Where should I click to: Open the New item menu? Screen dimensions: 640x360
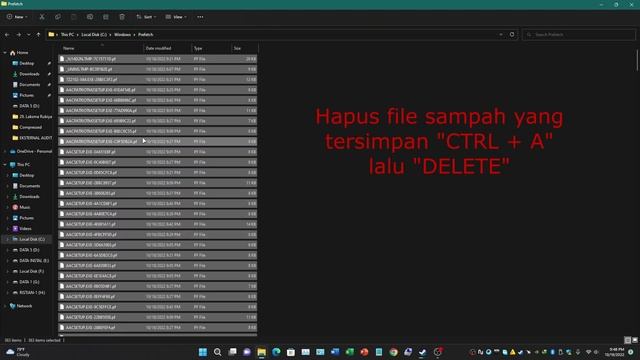click(17, 17)
